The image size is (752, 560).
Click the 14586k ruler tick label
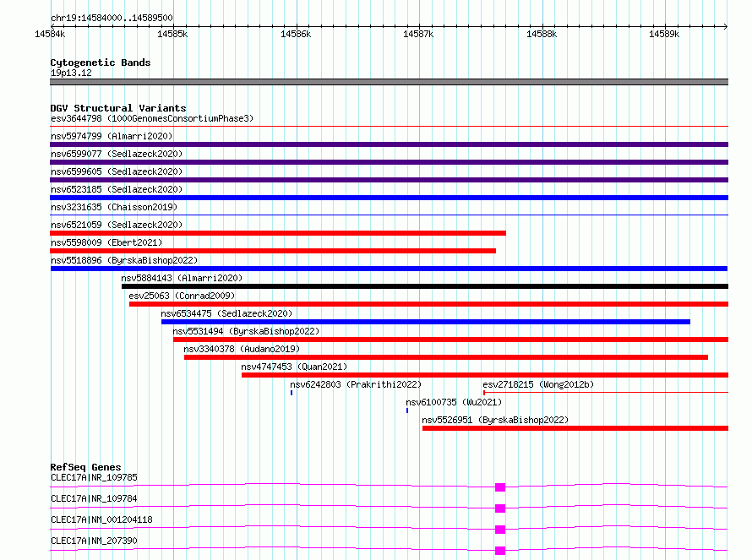coord(296,34)
